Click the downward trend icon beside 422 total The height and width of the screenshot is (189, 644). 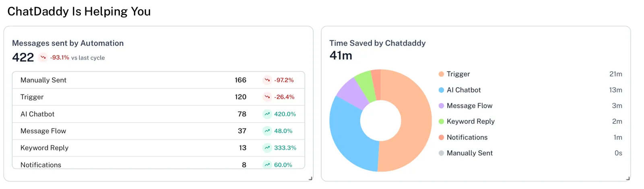[43, 58]
